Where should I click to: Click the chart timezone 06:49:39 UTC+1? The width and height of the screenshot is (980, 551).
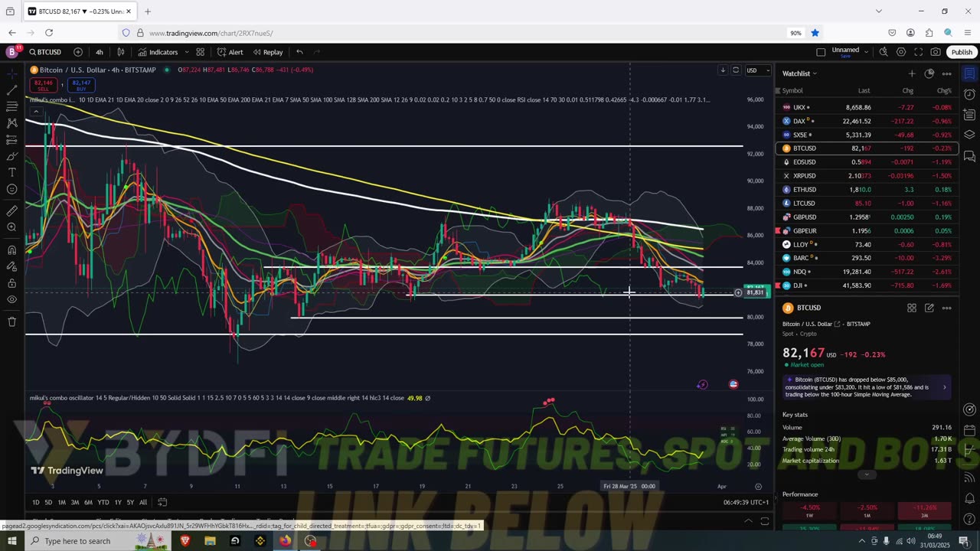pyautogui.click(x=746, y=502)
